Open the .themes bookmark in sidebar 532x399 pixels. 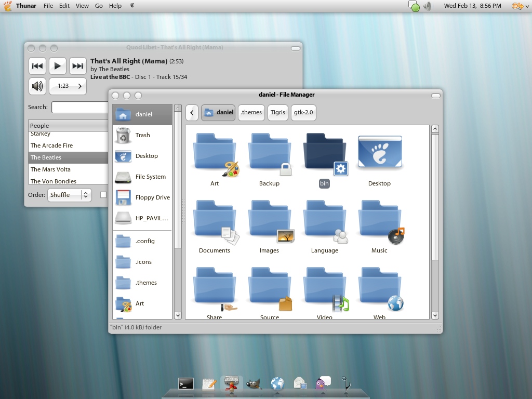coord(142,283)
